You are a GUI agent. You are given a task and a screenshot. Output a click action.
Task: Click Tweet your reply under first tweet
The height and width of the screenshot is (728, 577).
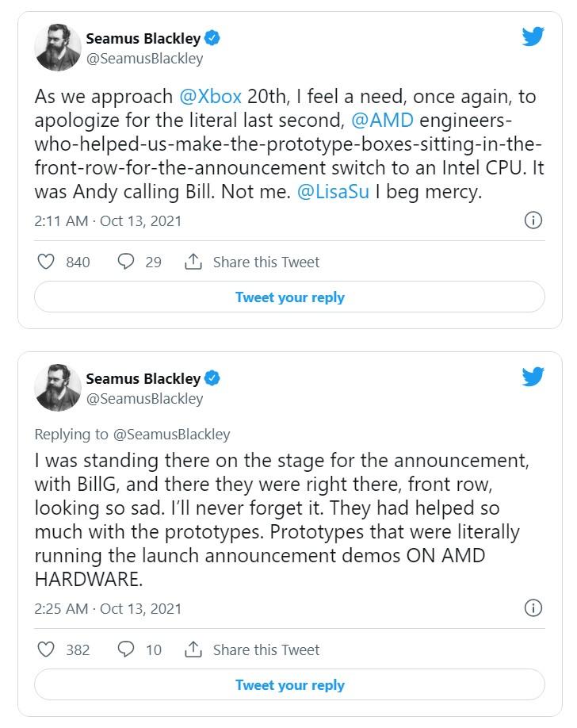[x=289, y=297]
